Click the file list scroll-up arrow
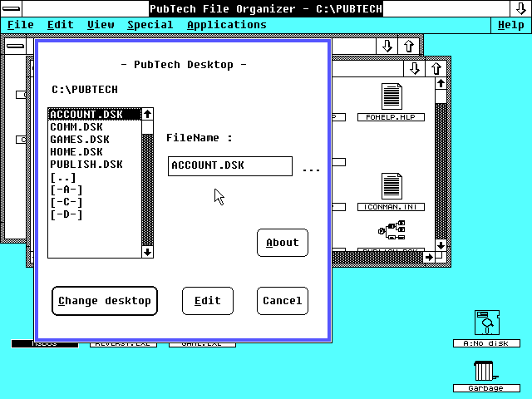The image size is (532, 399). click(x=147, y=115)
